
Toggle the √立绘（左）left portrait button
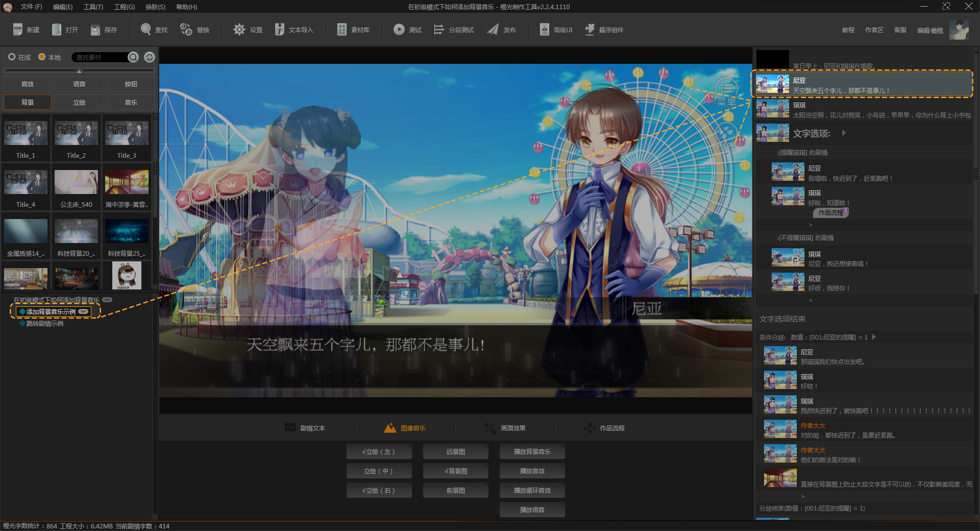pos(379,452)
